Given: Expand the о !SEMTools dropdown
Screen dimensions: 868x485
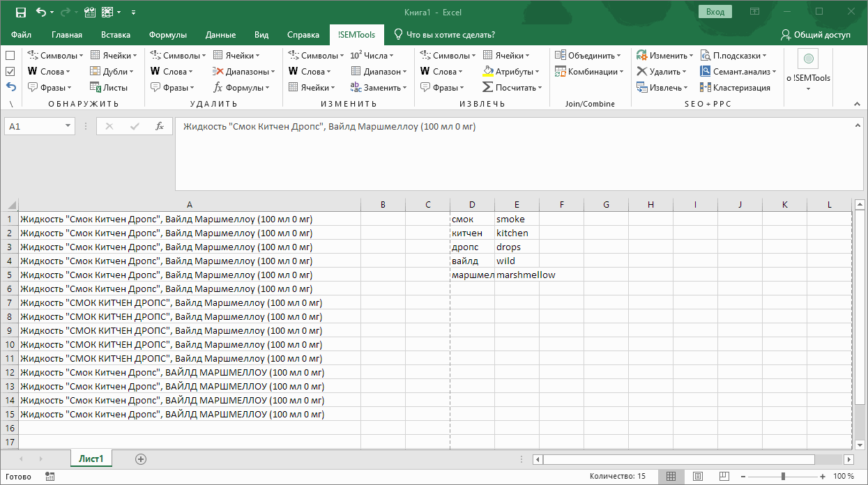Looking at the screenshot, I should (x=809, y=88).
